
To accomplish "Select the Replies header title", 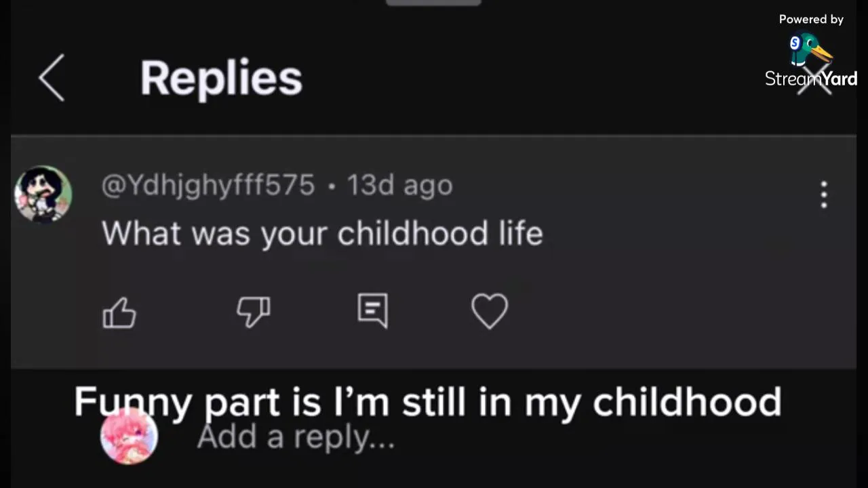I will [x=221, y=78].
